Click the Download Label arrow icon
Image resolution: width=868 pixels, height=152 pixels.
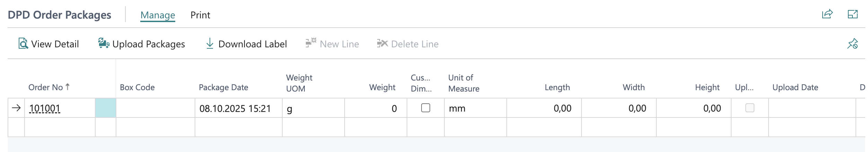pos(210,44)
